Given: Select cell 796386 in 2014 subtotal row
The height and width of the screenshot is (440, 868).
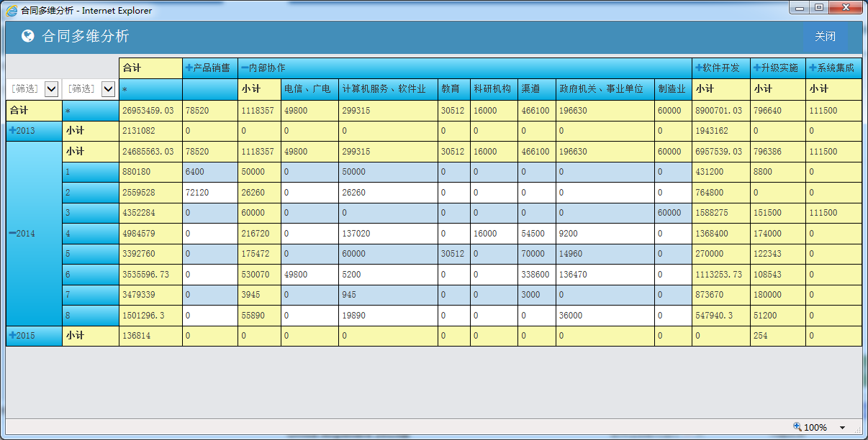Looking at the screenshot, I should (777, 152).
